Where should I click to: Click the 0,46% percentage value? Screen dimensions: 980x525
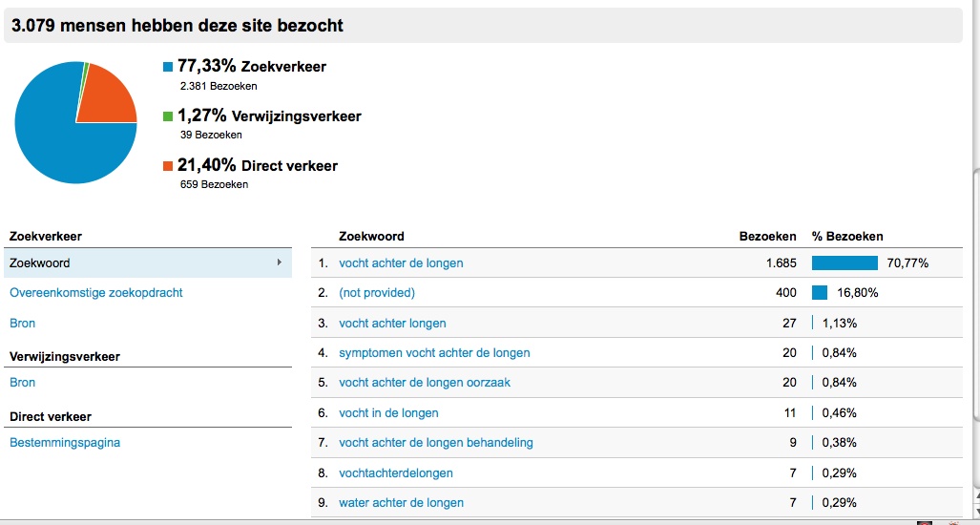coord(840,413)
